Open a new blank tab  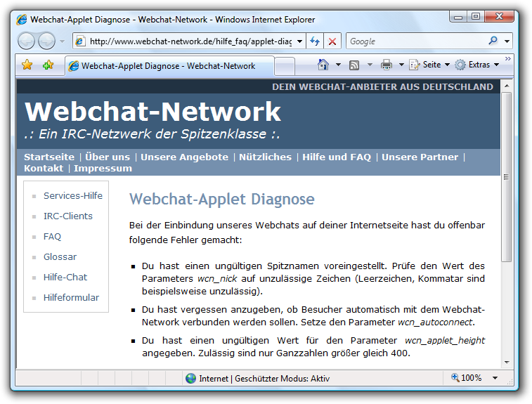(x=285, y=66)
